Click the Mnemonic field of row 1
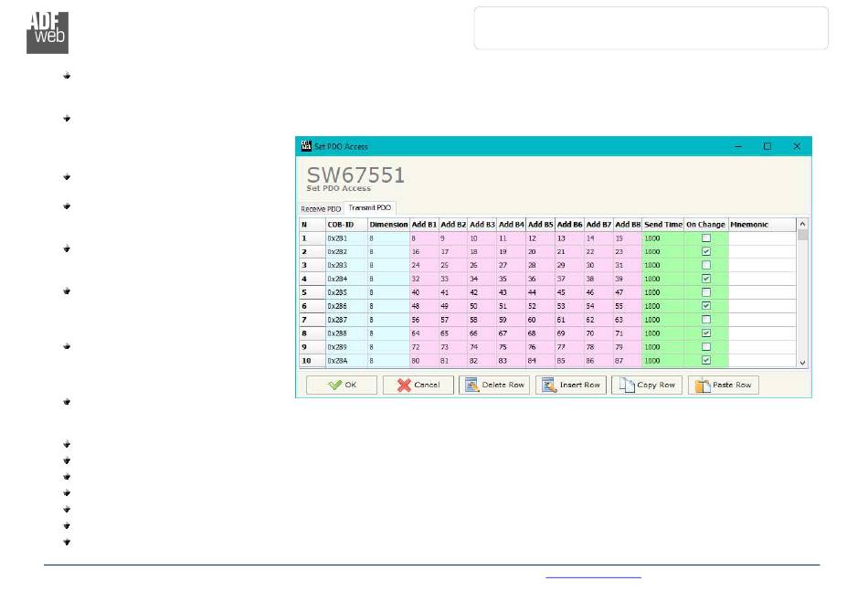 tap(761, 238)
